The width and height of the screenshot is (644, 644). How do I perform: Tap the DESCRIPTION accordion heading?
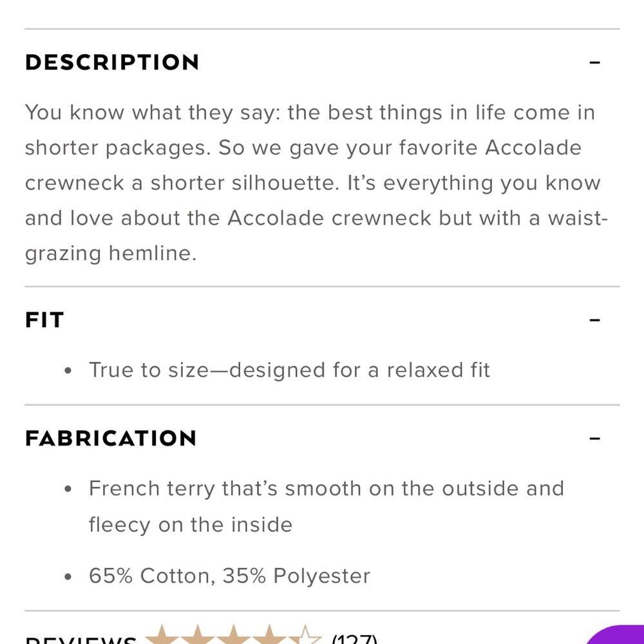[112, 62]
